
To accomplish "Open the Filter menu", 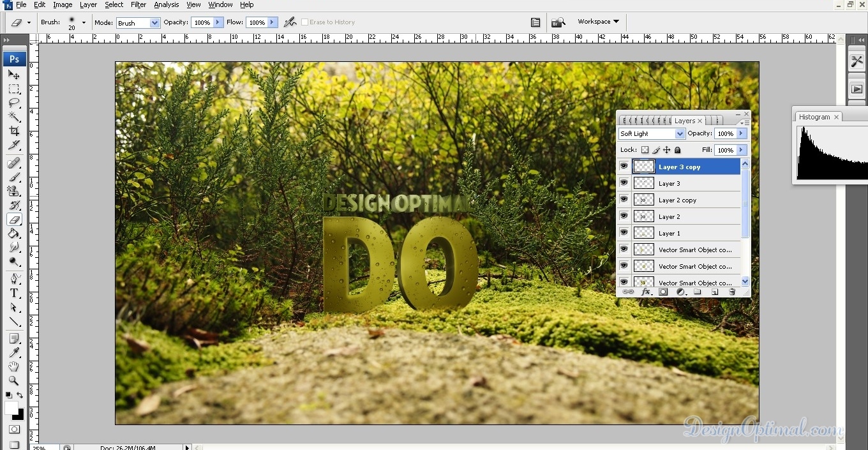I will (x=138, y=4).
